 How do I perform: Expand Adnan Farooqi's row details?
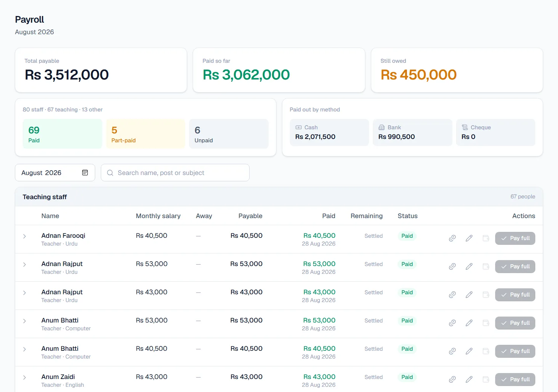point(25,236)
